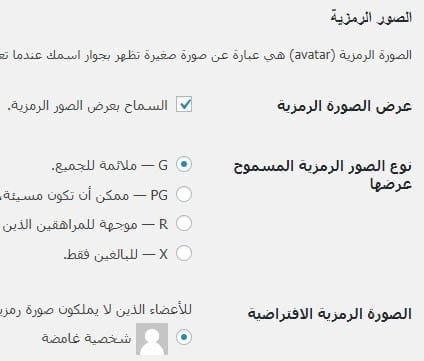Click the 'G — ملائمة للجميع' label text

110,166
